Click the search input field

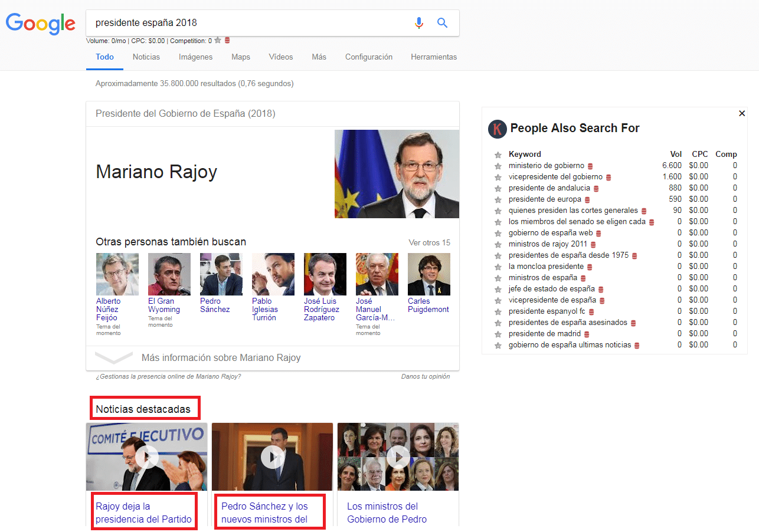251,23
